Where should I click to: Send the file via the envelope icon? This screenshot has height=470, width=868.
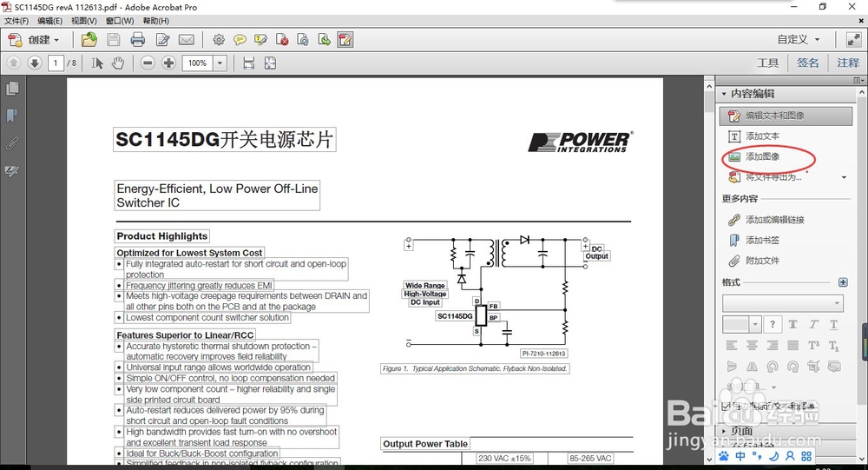pyautogui.click(x=187, y=40)
